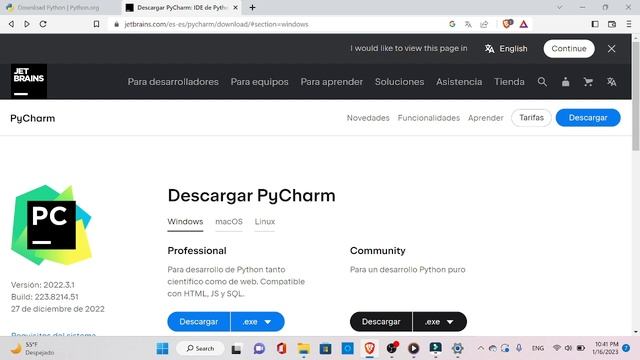The width and height of the screenshot is (640, 360).
Task: Open Brave Rewards triangle icon
Action: pyautogui.click(x=524, y=24)
